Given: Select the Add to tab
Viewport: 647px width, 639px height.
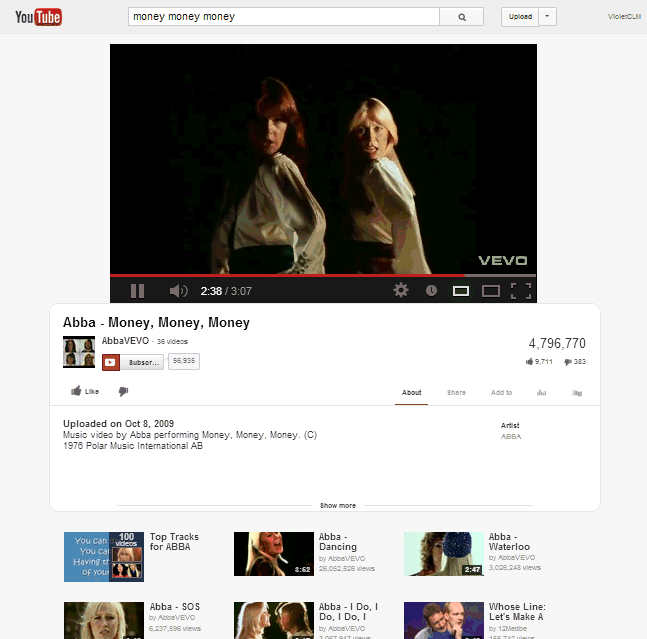Looking at the screenshot, I should [x=501, y=392].
